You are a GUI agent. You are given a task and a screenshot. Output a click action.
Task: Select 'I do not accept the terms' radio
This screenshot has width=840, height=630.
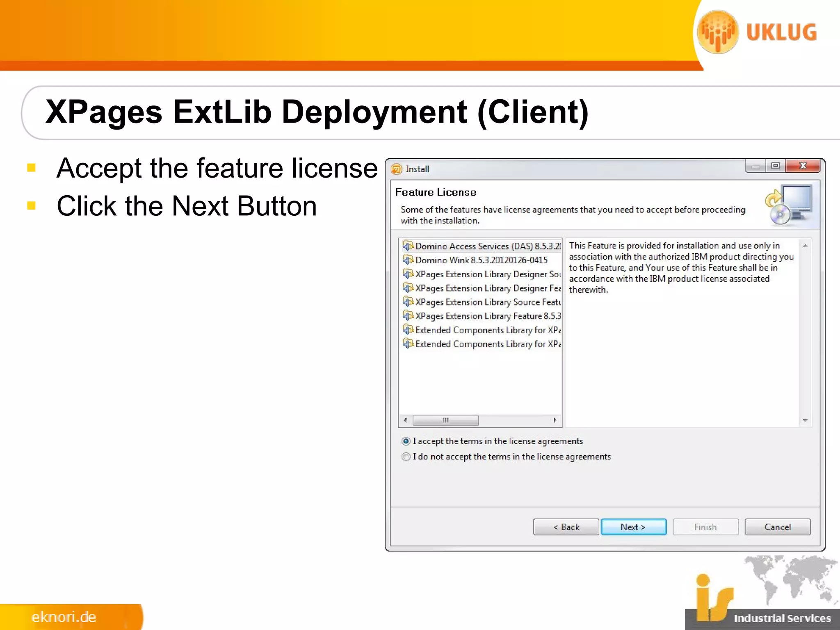point(406,457)
